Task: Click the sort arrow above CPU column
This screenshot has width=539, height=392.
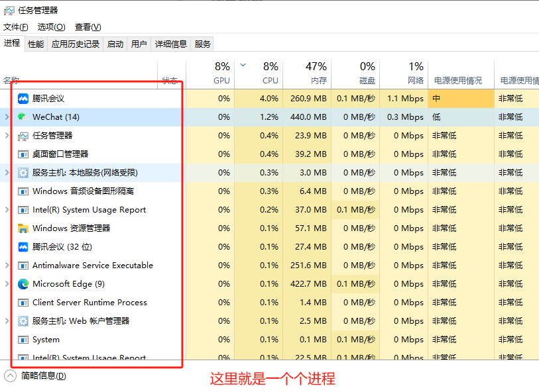Action: point(243,65)
